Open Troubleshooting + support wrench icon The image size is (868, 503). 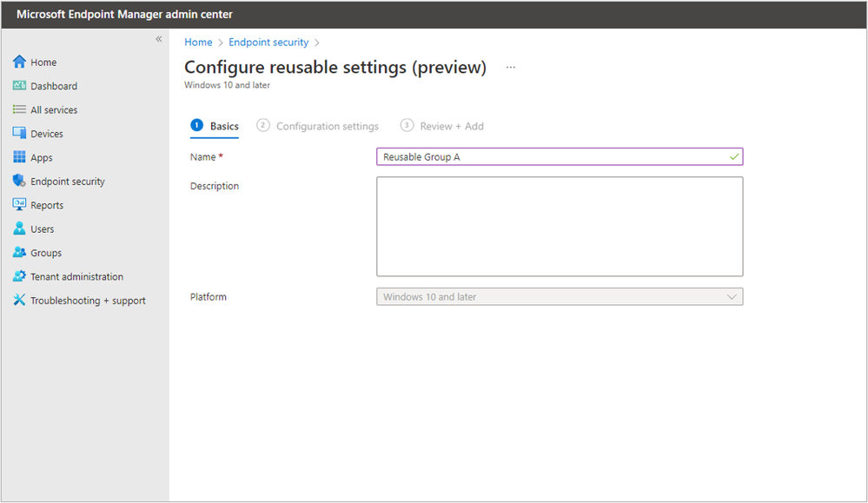19,300
